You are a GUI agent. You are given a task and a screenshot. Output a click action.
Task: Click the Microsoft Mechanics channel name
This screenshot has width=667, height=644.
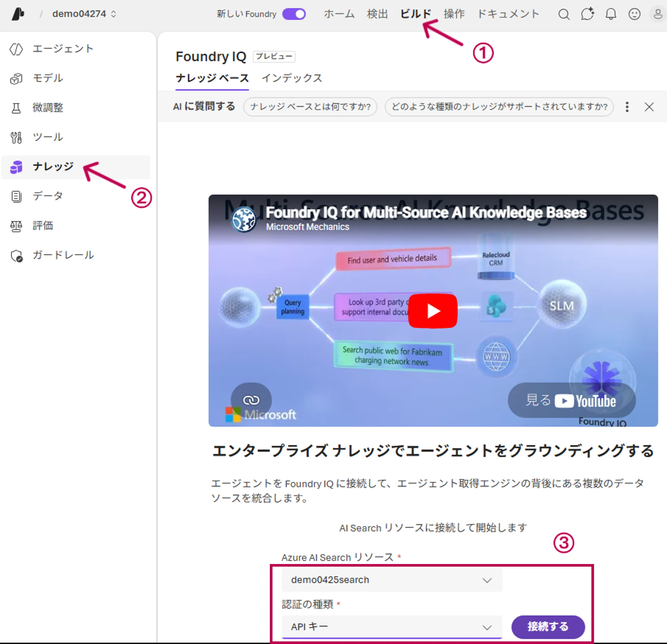tap(307, 227)
